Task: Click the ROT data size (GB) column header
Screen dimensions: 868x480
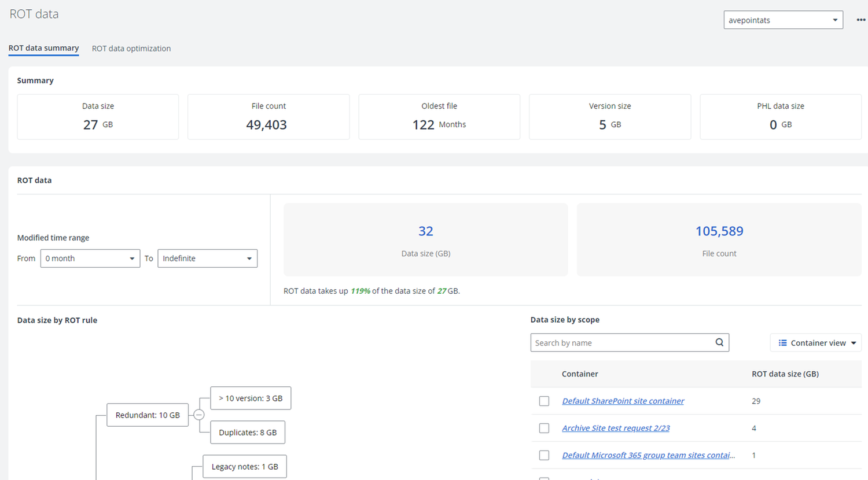Action: coord(785,374)
